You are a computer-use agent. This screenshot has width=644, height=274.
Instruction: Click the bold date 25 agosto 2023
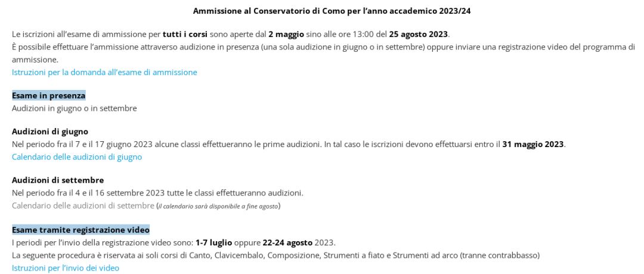(x=419, y=34)
